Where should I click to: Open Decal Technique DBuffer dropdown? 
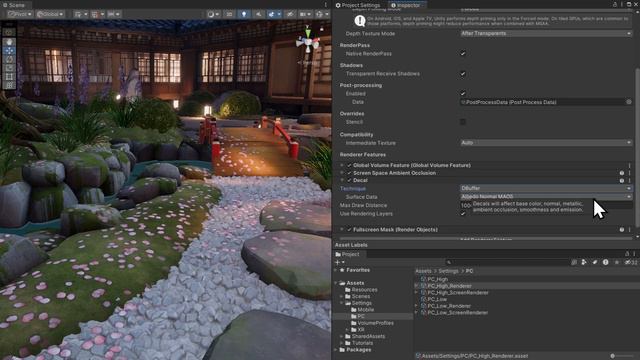(546, 189)
